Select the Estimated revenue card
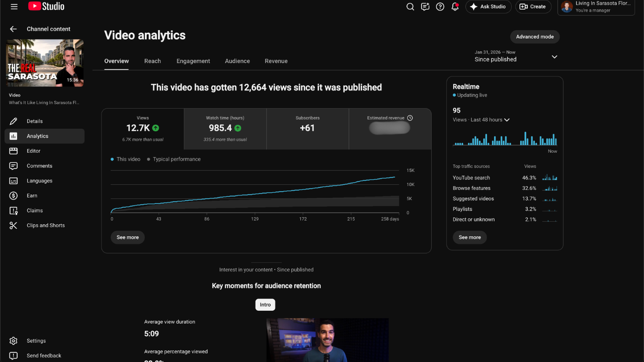This screenshot has height=362, width=644. point(390,129)
